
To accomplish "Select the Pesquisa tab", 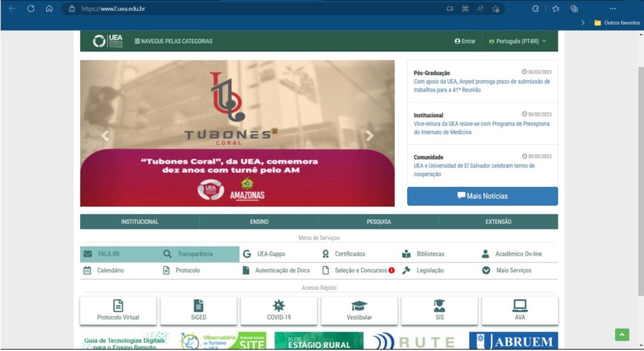I will (379, 221).
